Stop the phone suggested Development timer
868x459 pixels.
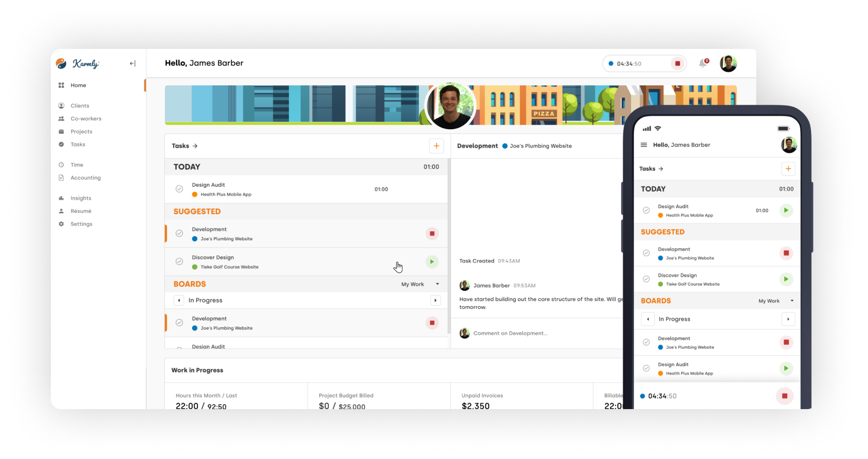(786, 253)
